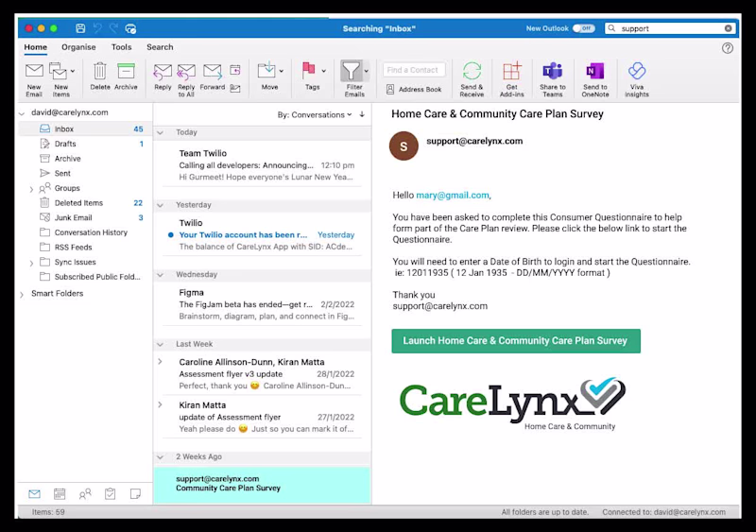The height and width of the screenshot is (532, 756).
Task: Click the Reply icon
Action: point(163,72)
